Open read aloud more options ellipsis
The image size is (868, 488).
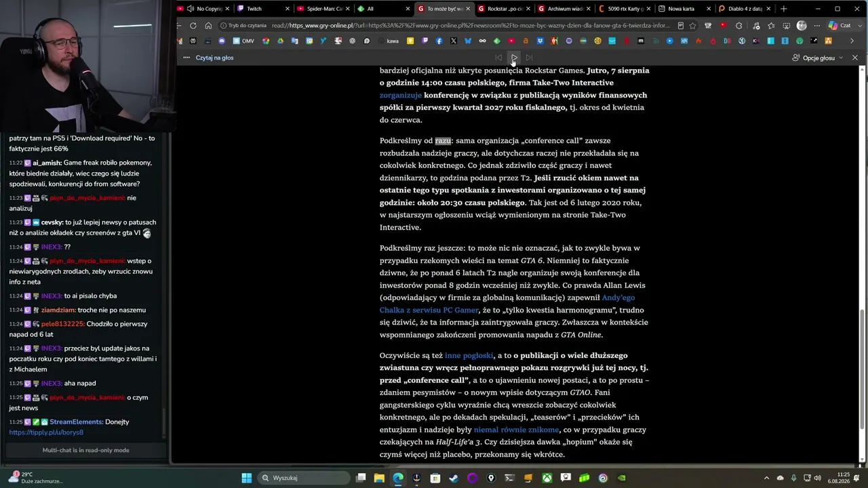(x=186, y=58)
